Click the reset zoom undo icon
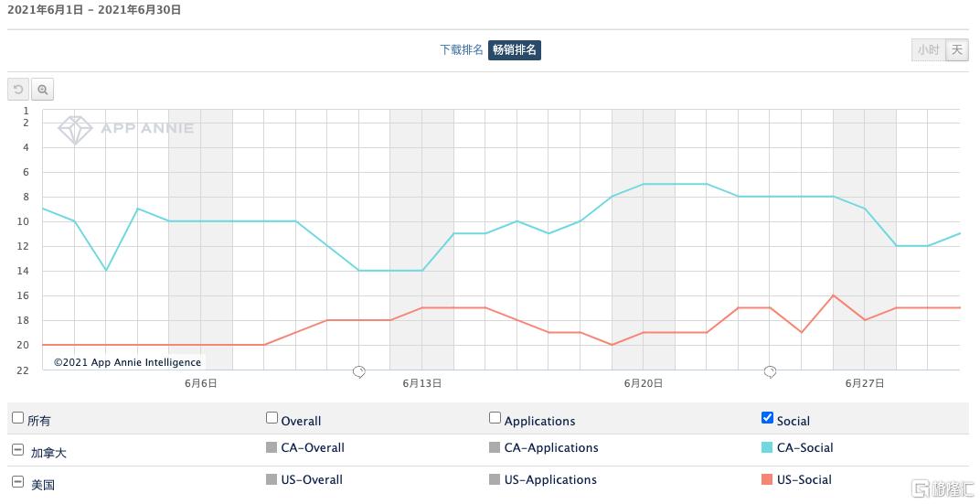The width and height of the screenshot is (980, 504). pyautogui.click(x=18, y=90)
